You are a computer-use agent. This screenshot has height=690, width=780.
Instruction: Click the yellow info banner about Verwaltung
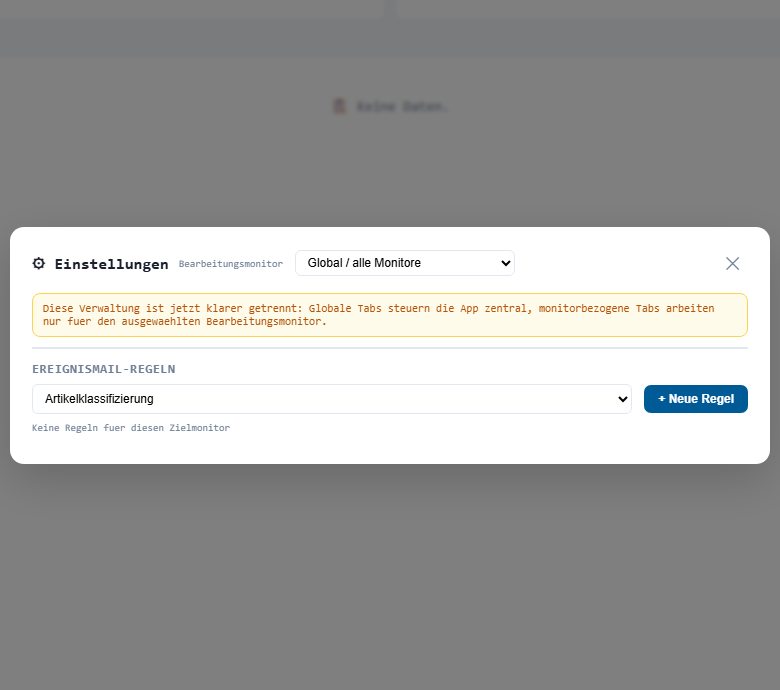pyautogui.click(x=389, y=315)
